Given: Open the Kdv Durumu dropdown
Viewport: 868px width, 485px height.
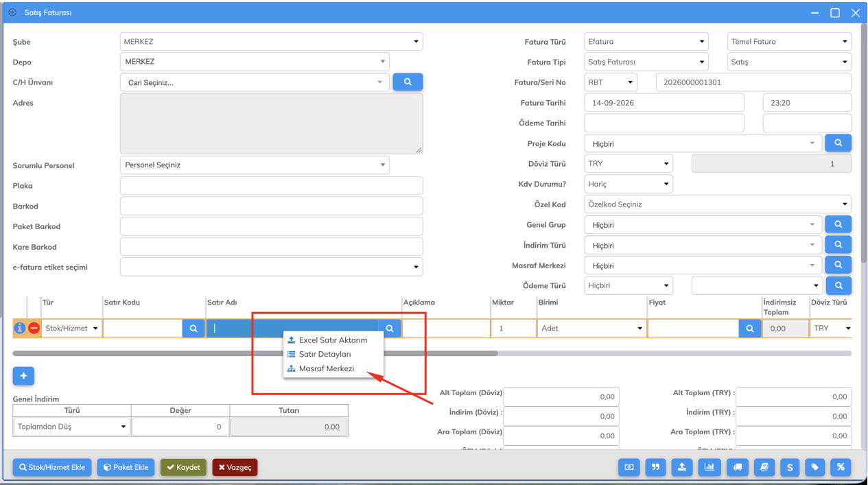Looking at the screenshot, I should point(628,184).
